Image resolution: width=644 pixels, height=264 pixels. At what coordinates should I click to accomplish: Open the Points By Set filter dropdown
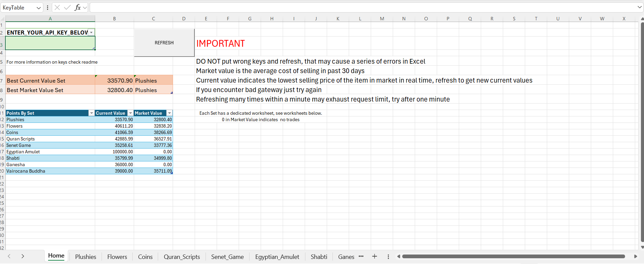click(91, 113)
